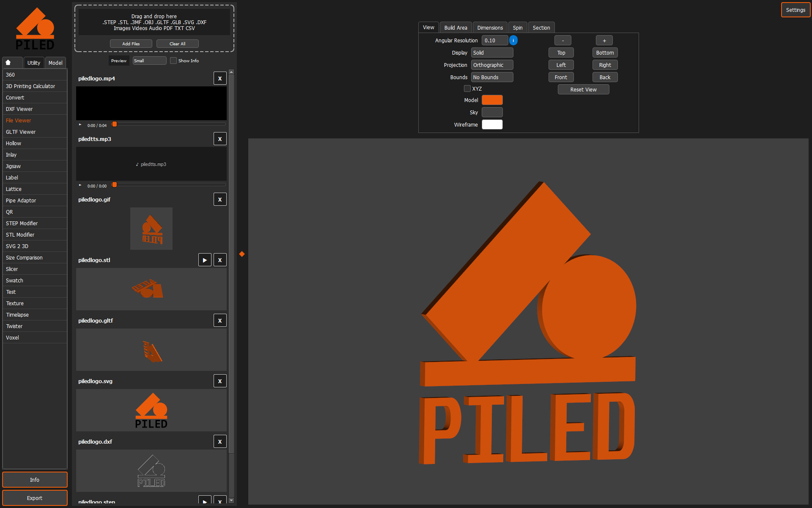Open the Projection dropdown set to Orthographic

tap(492, 65)
